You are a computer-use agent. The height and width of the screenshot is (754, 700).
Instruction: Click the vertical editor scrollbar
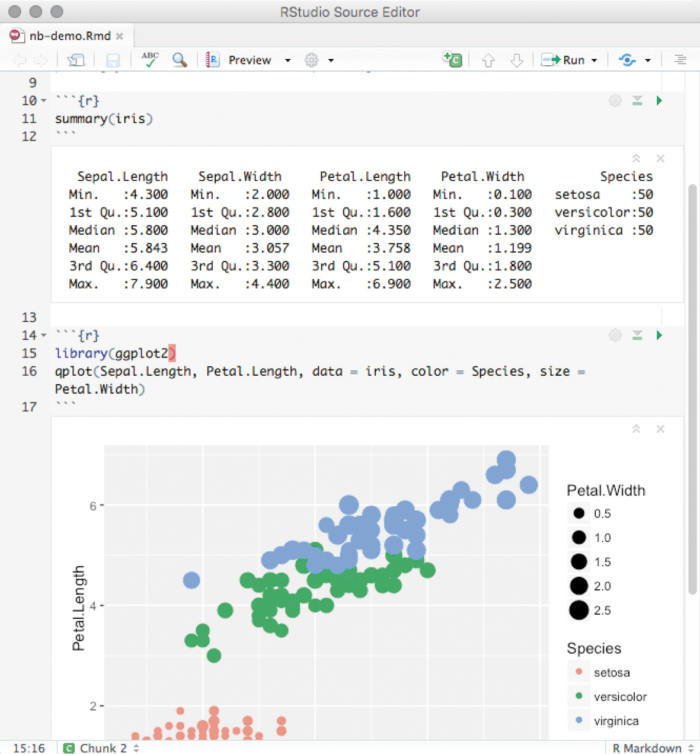pos(692,388)
